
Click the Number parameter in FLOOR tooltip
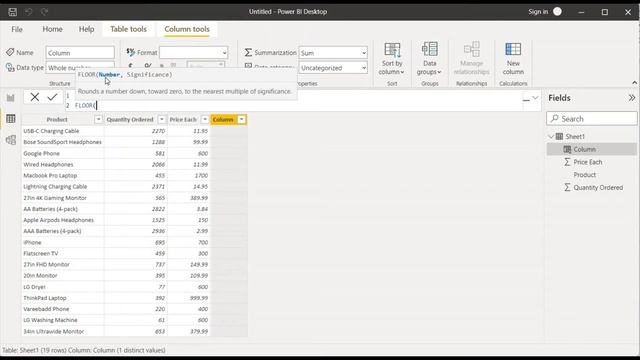tap(109, 75)
